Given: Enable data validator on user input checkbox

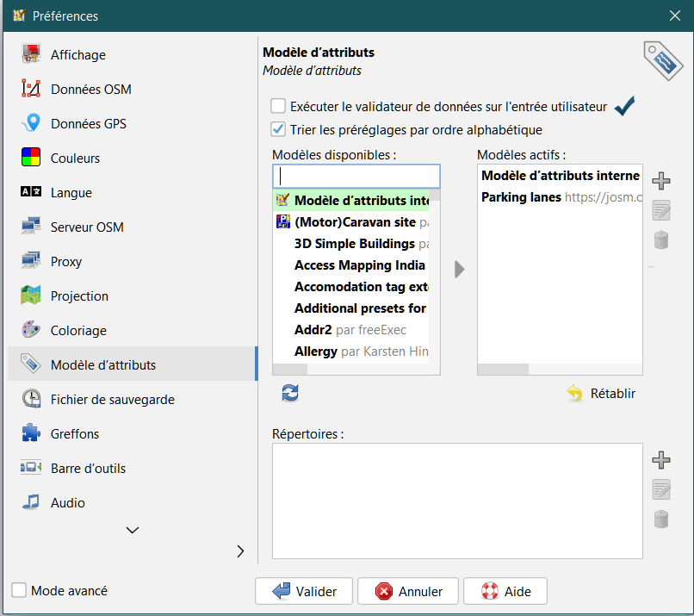Looking at the screenshot, I should [278, 107].
